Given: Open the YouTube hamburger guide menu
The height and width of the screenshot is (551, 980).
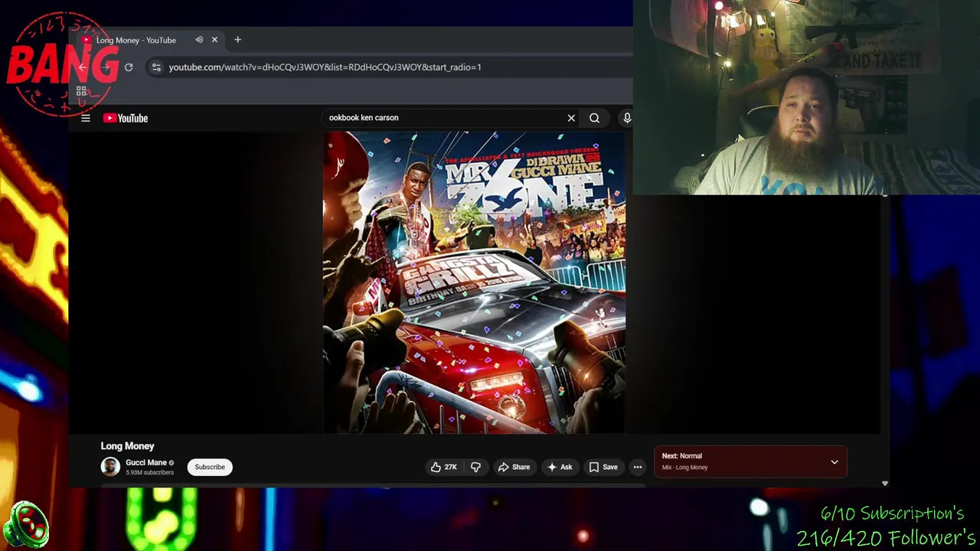Looking at the screenshot, I should point(86,118).
